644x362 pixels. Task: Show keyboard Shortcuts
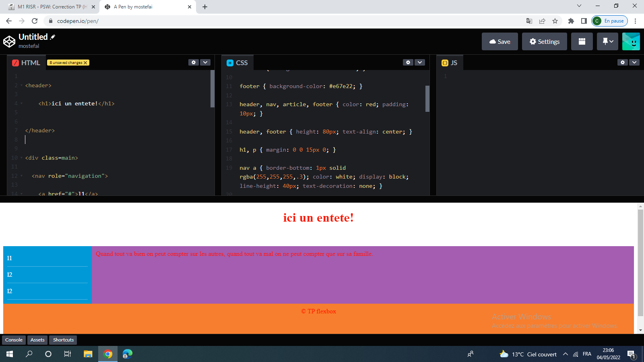[x=63, y=340]
